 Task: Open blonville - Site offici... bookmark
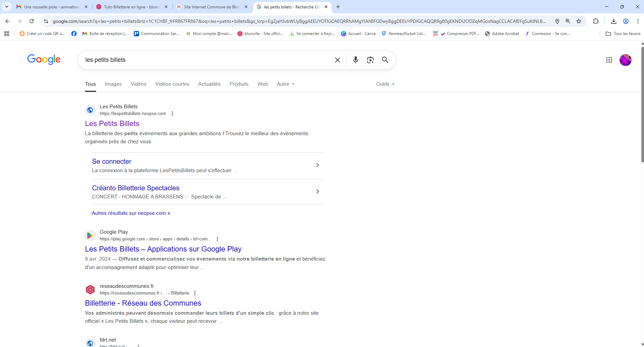260,34
